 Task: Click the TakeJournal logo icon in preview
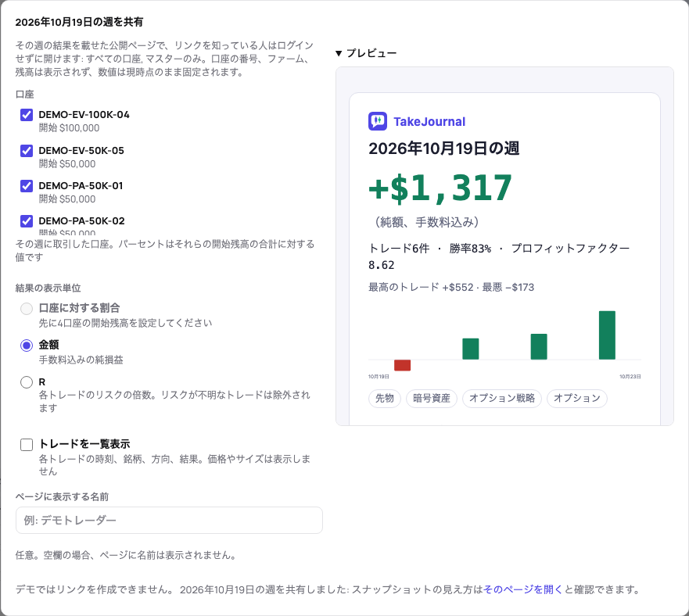tap(378, 121)
